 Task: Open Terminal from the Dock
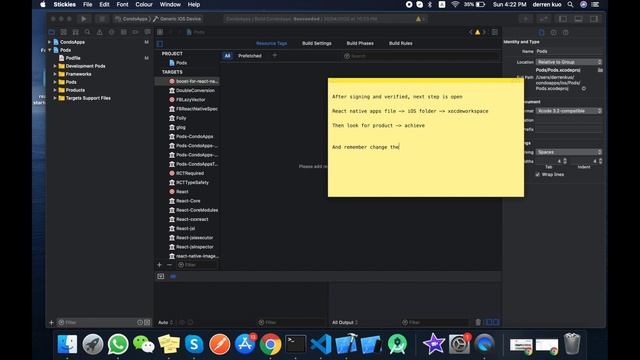coord(295,344)
